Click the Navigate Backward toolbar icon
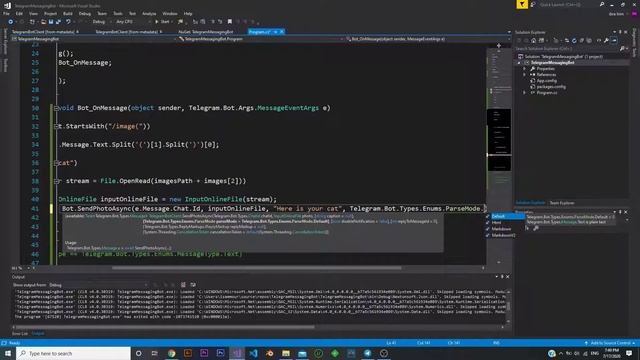 (11, 22)
